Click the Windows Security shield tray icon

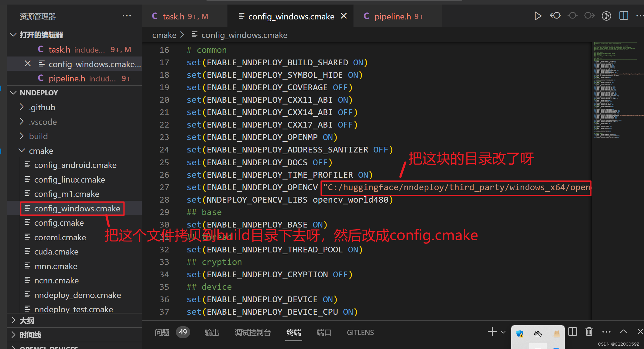pos(520,334)
